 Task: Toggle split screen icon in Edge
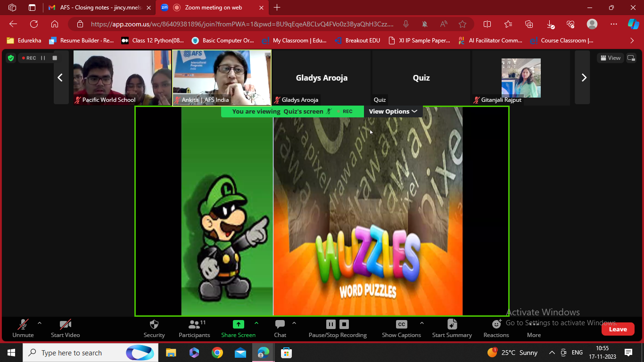[x=487, y=24]
